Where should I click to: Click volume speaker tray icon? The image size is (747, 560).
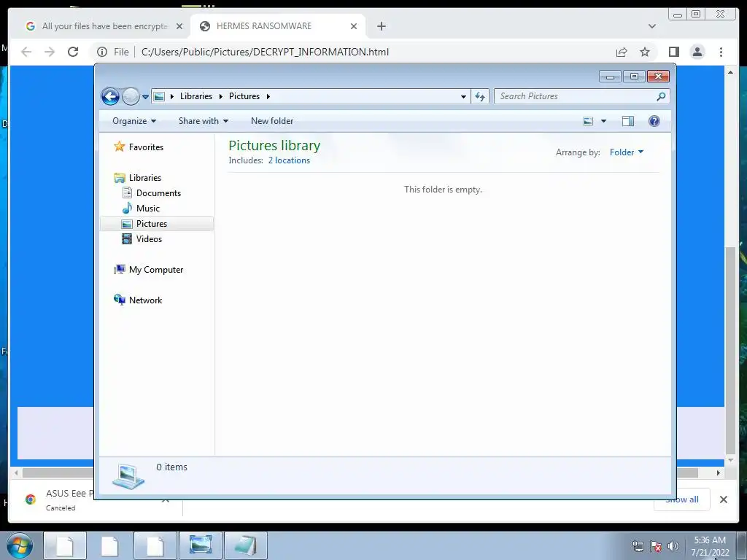673,545
